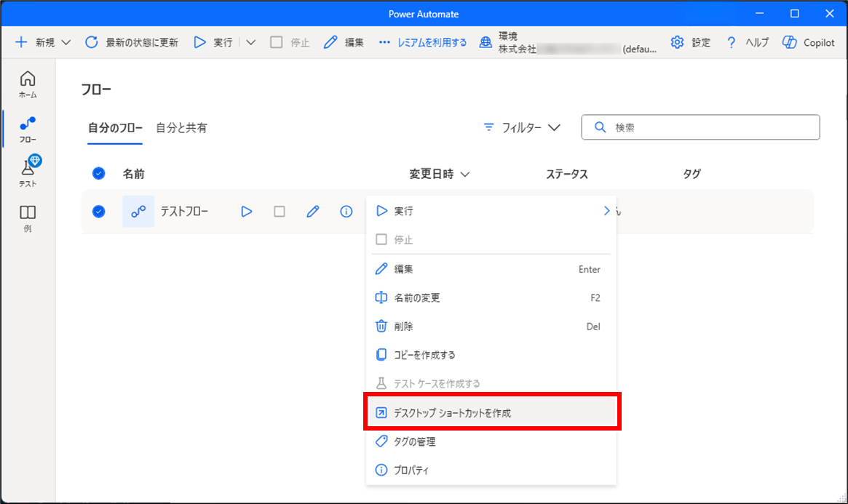Select 削除 in the context menu
This screenshot has width=848, height=504.
404,327
